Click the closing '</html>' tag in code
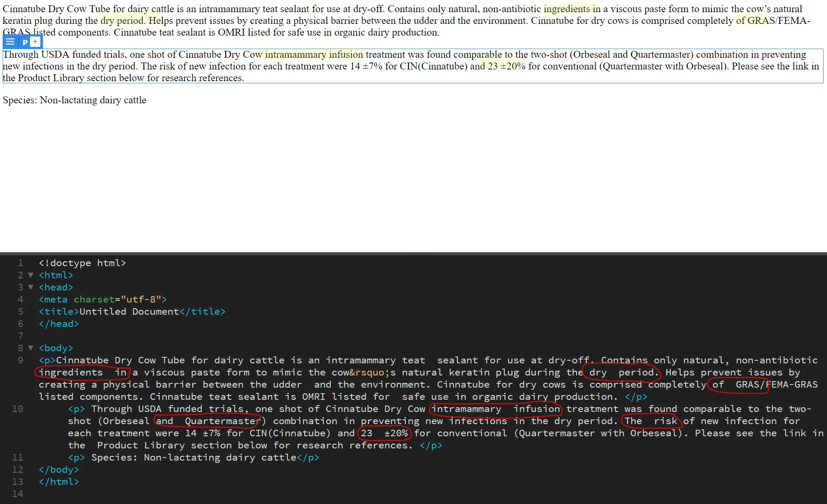This screenshot has height=504, width=827. (x=59, y=481)
